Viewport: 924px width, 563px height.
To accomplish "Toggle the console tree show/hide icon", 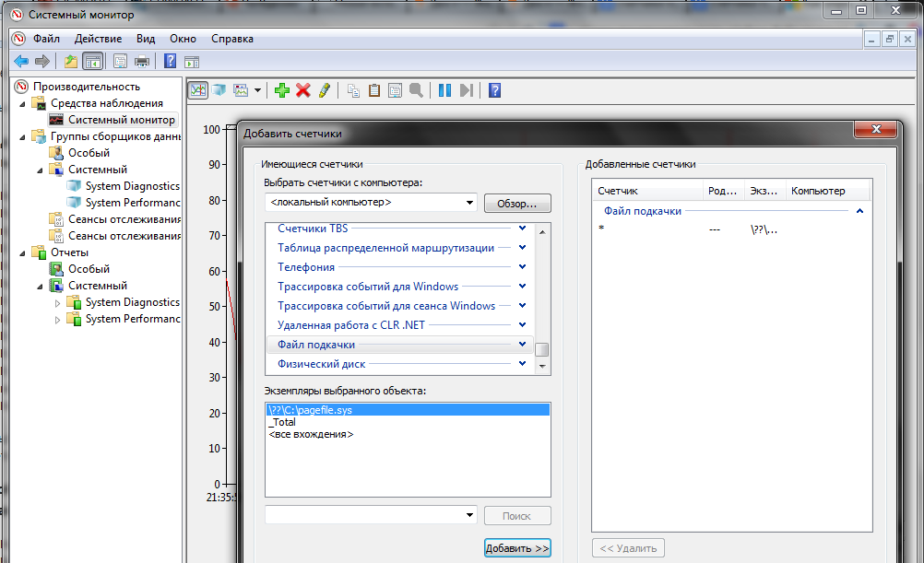I will 92,61.
